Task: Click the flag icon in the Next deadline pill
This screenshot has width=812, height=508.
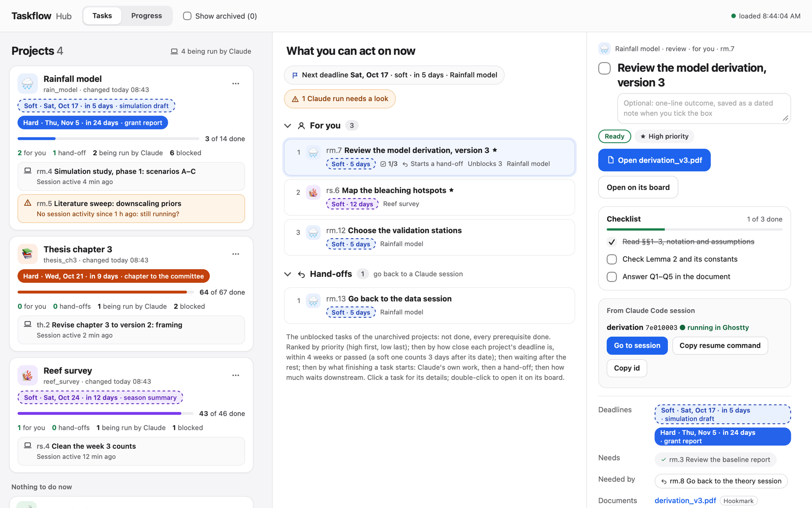Action: point(295,75)
